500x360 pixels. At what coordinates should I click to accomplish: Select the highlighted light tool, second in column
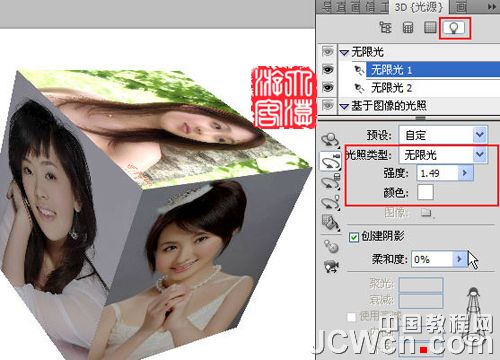coord(330,161)
